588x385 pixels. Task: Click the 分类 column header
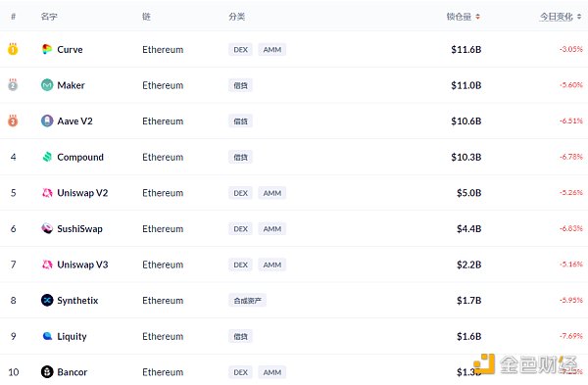(236, 17)
